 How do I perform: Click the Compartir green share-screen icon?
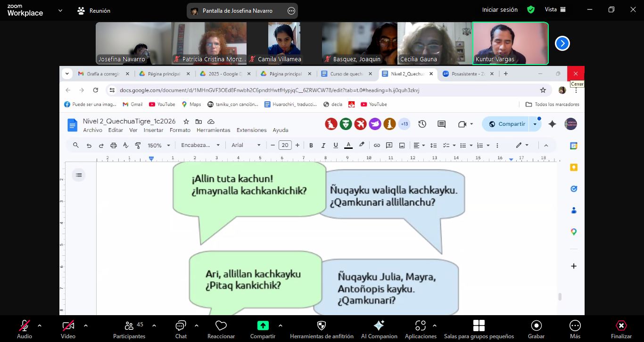(x=263, y=326)
